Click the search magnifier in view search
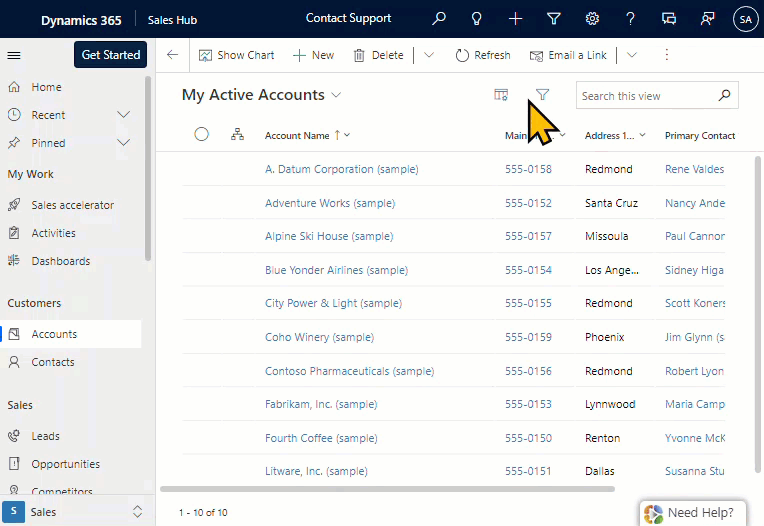The height and width of the screenshot is (526, 764). click(x=725, y=95)
